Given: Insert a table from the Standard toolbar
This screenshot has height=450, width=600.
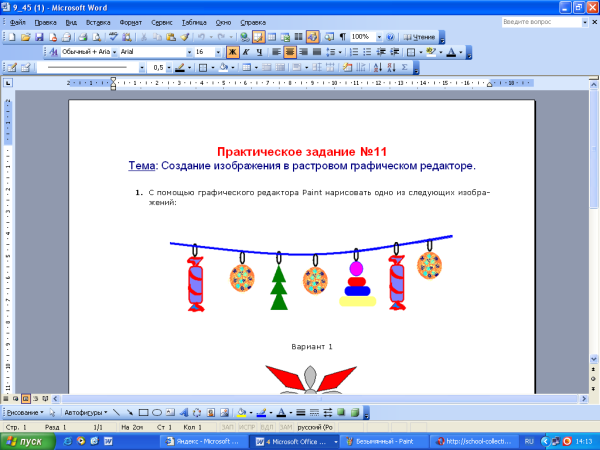Looking at the screenshot, I should coord(272,37).
